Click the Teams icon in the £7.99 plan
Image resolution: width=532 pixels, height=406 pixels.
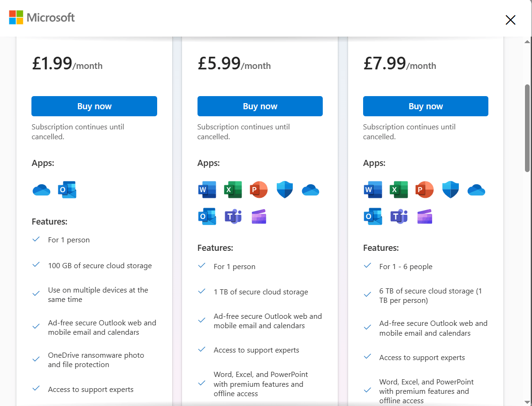coord(399,217)
